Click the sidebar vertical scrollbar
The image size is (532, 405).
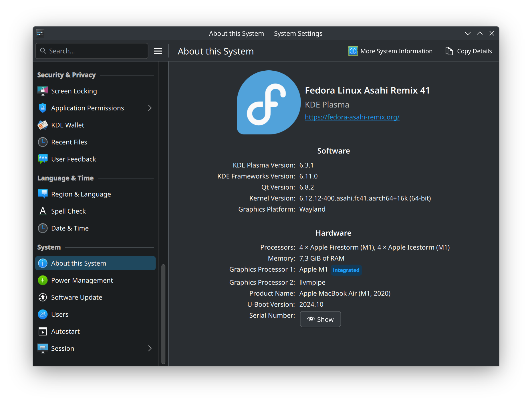163,314
